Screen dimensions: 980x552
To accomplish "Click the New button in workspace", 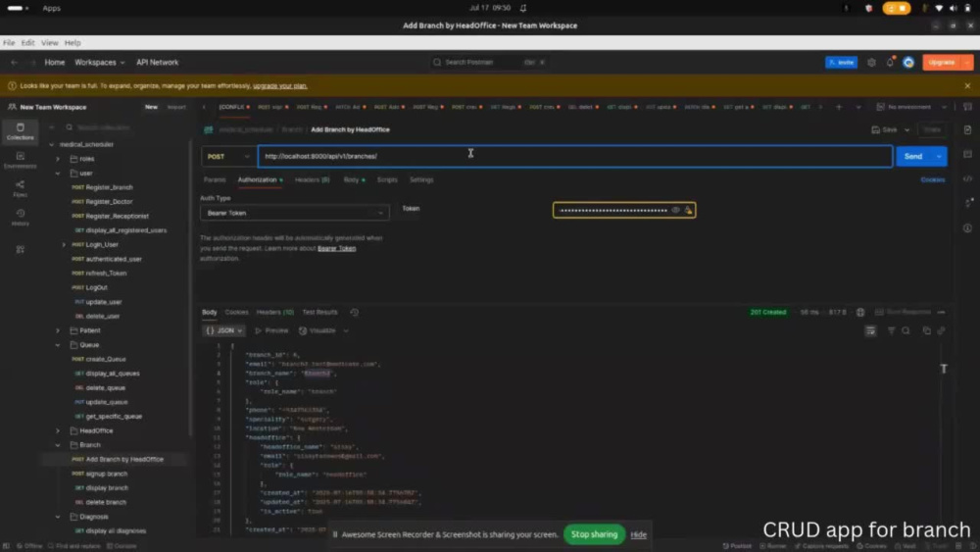I will [151, 107].
